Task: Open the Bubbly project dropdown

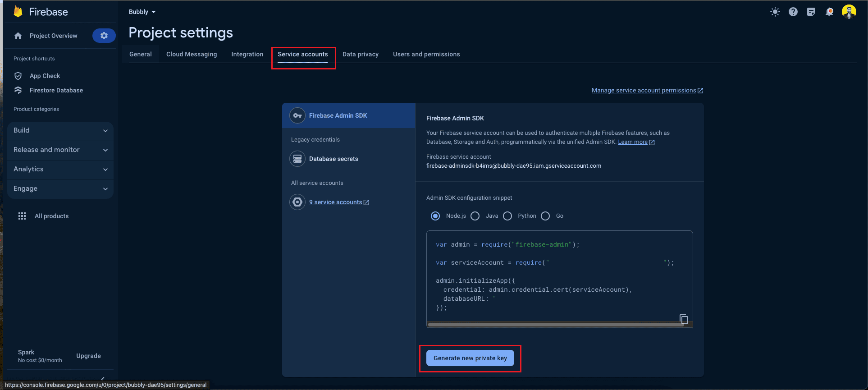Action: click(142, 12)
